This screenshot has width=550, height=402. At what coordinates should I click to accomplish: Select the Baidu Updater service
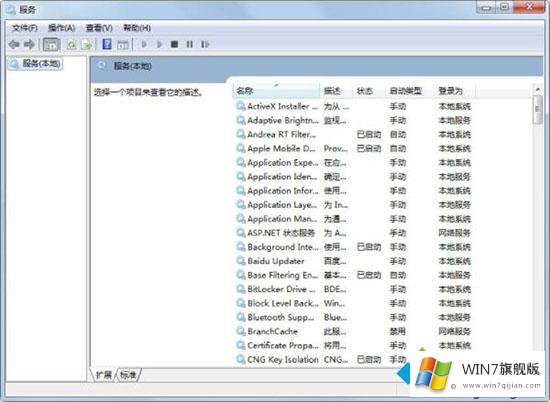(x=354, y=261)
